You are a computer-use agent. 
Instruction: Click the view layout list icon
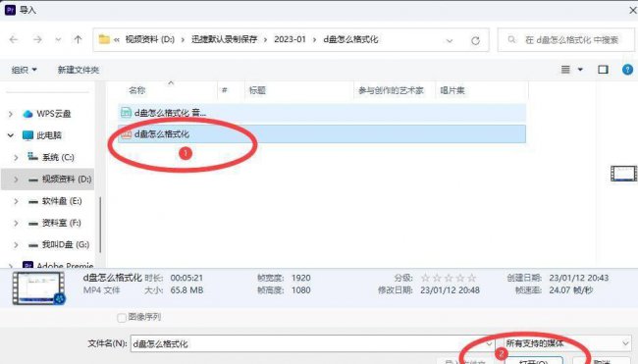point(565,70)
